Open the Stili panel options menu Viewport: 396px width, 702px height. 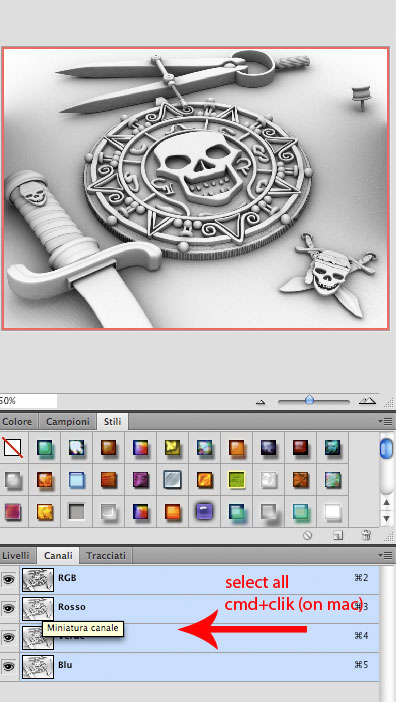(385, 421)
